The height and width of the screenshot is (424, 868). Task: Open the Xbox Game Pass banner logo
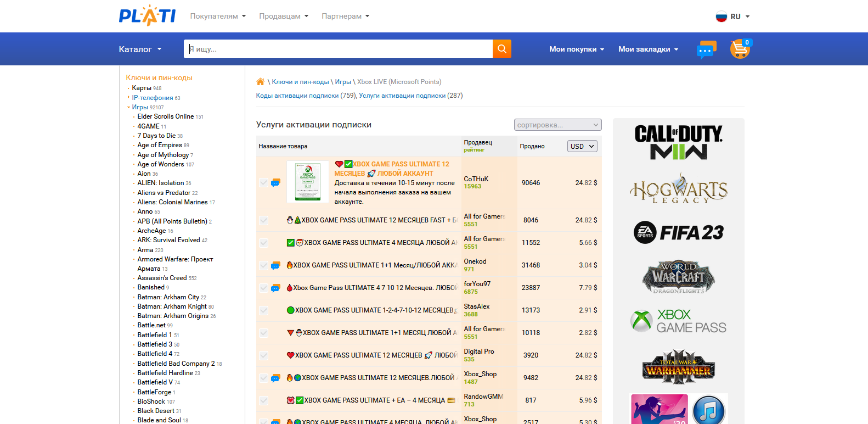[x=678, y=321]
